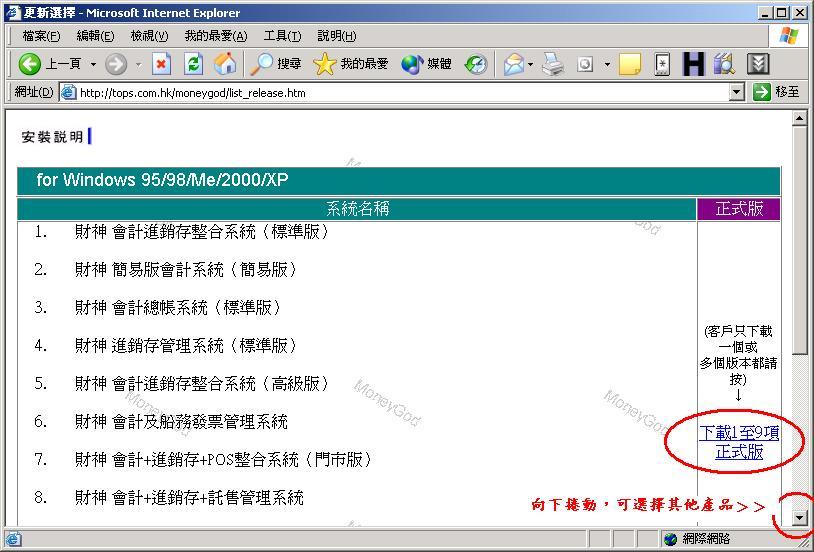Click the Print printer icon

(x=553, y=64)
